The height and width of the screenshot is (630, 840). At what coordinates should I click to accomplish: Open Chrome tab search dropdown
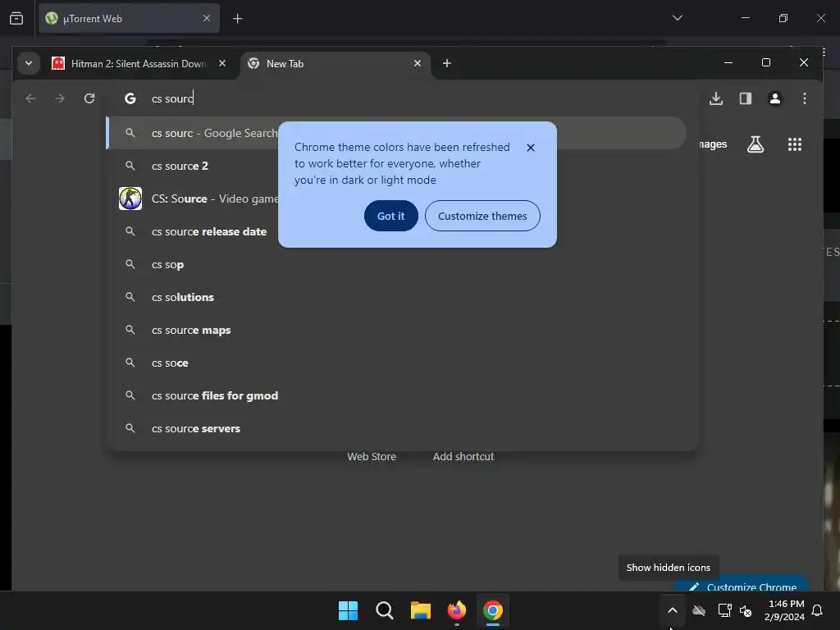[x=29, y=64]
